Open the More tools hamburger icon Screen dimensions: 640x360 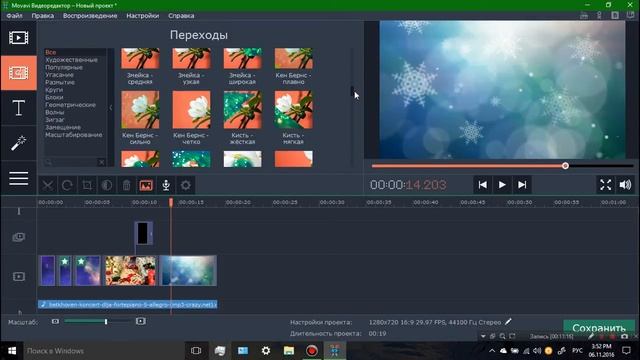pyautogui.click(x=18, y=178)
